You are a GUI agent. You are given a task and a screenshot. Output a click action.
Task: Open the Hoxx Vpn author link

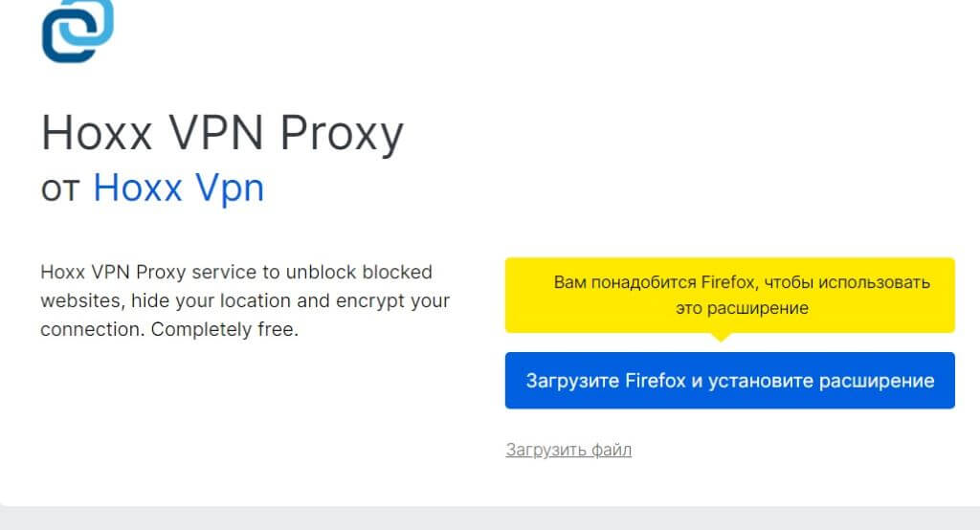click(x=178, y=188)
